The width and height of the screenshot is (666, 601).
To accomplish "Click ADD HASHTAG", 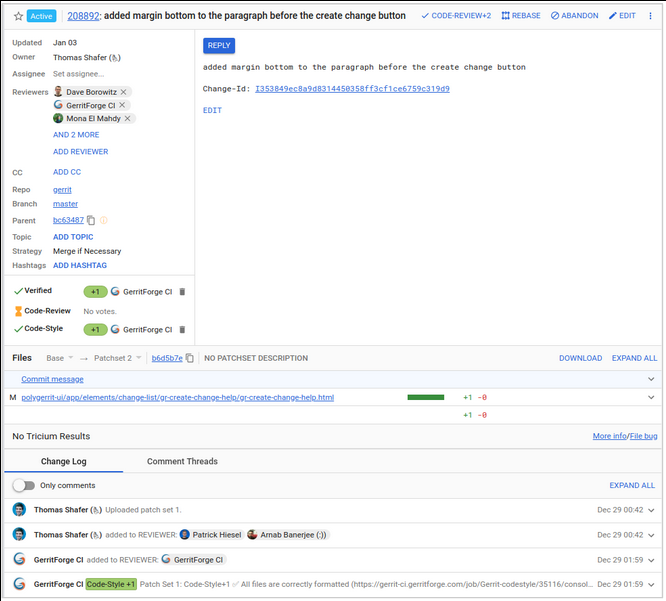I will pos(80,265).
